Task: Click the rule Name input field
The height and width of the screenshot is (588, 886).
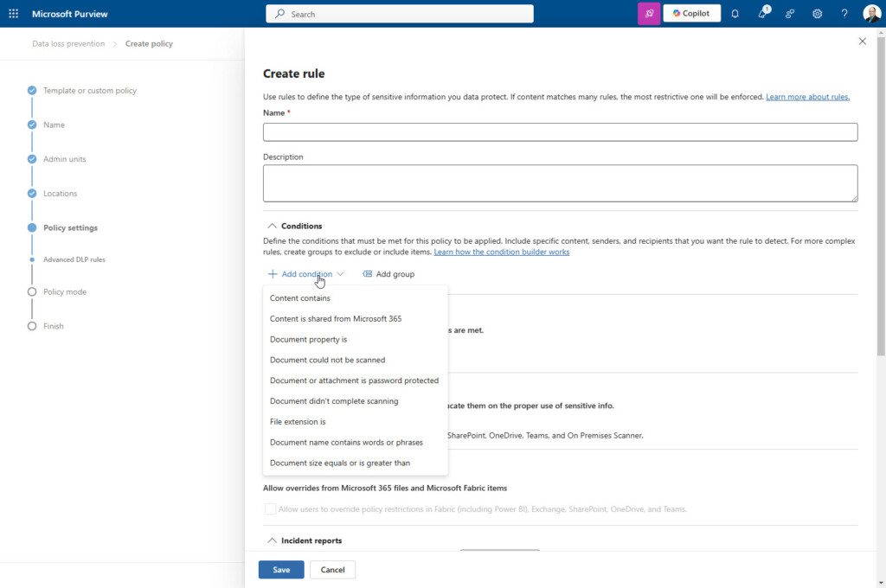Action: [x=560, y=132]
